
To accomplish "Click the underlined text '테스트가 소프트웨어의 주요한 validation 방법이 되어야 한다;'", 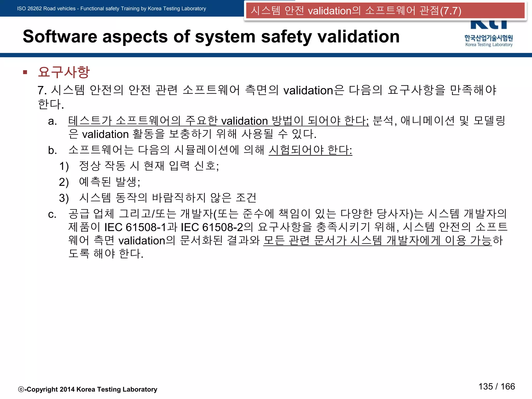I will coord(218,121).
